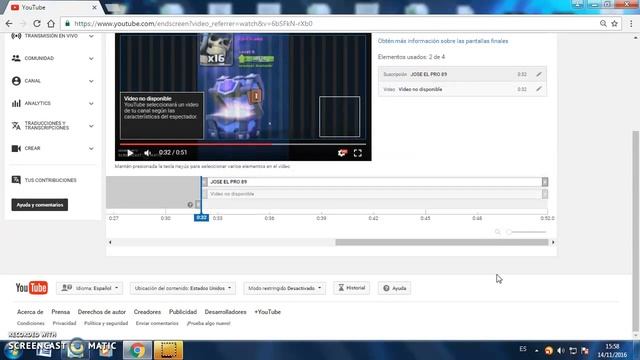Click Tus contribuciones sidebar item
The height and width of the screenshot is (360, 640).
point(50,180)
